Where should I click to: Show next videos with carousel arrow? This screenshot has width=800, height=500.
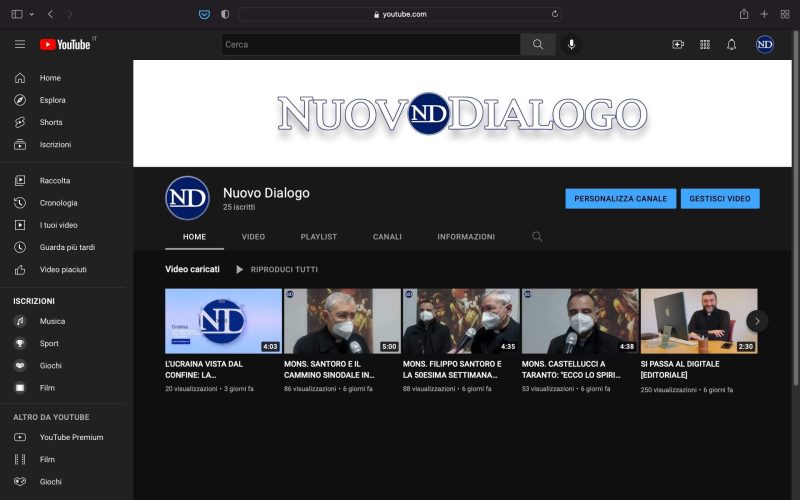click(757, 321)
